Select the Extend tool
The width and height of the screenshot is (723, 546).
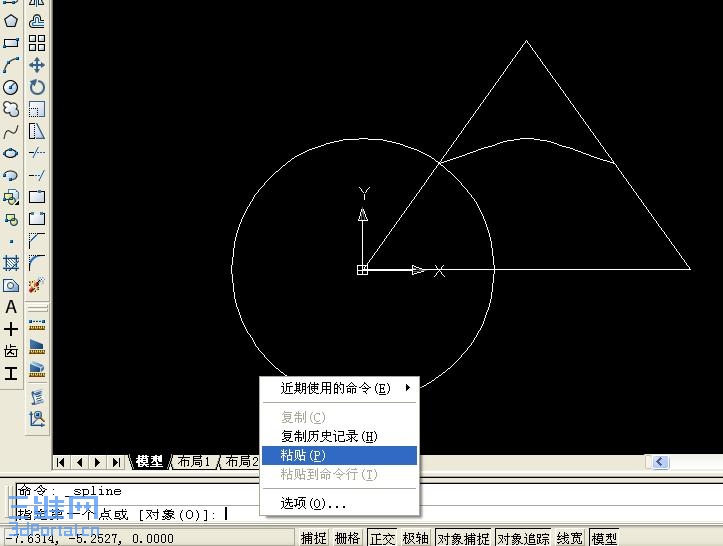tap(37, 175)
